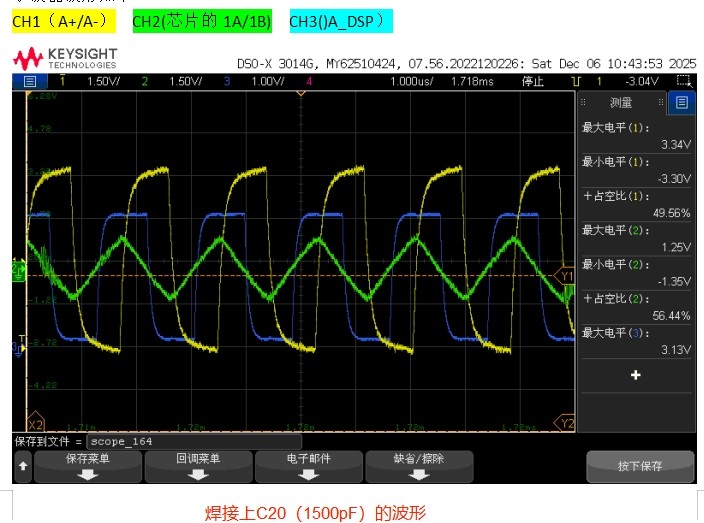Open the 缺省/擦除 softkey
The image size is (704, 523).
[x=419, y=466]
